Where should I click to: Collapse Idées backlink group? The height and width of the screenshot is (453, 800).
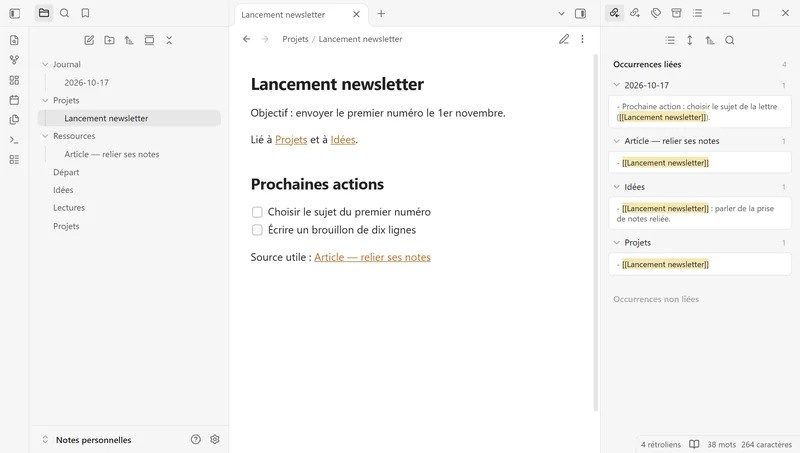click(616, 187)
